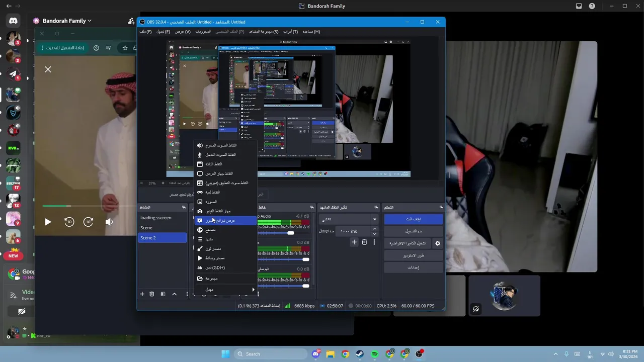Viewport: 644px width, 362px height.
Task: Click the start recording button
Action: pos(413,231)
